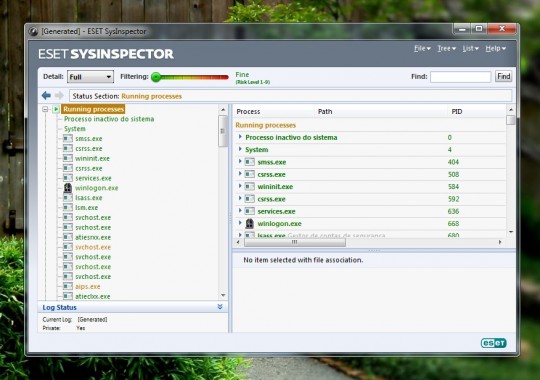Select Processo inactivo do sistema in left tree
This screenshot has width=540, height=380.
[109, 119]
